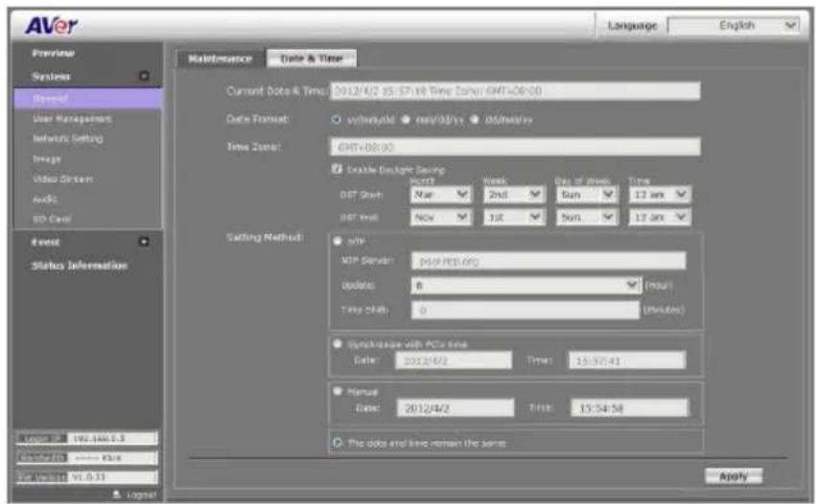
Task: Click the AVer logo
Action: point(51,25)
